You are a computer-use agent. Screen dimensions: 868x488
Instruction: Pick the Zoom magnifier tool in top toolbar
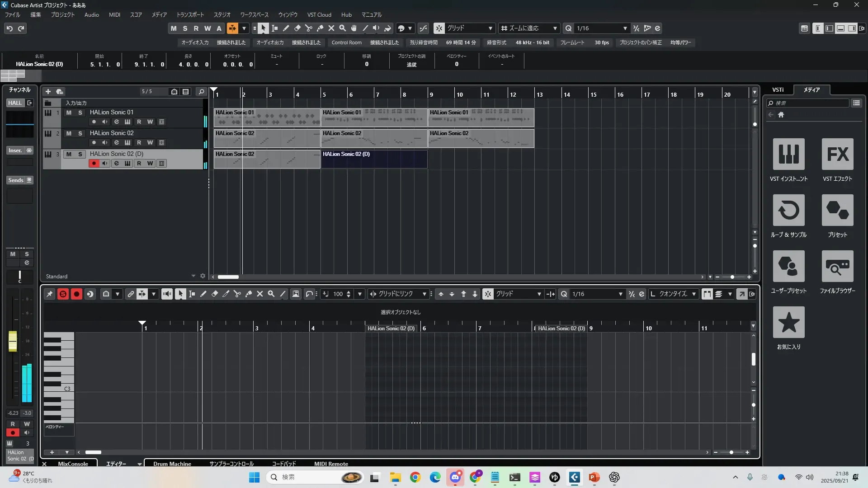pos(343,28)
